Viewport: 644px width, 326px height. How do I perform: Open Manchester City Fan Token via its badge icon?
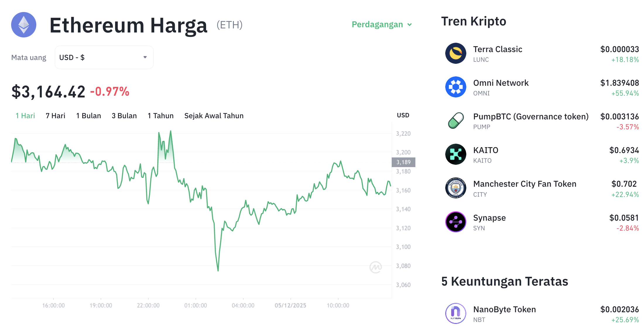(x=455, y=188)
